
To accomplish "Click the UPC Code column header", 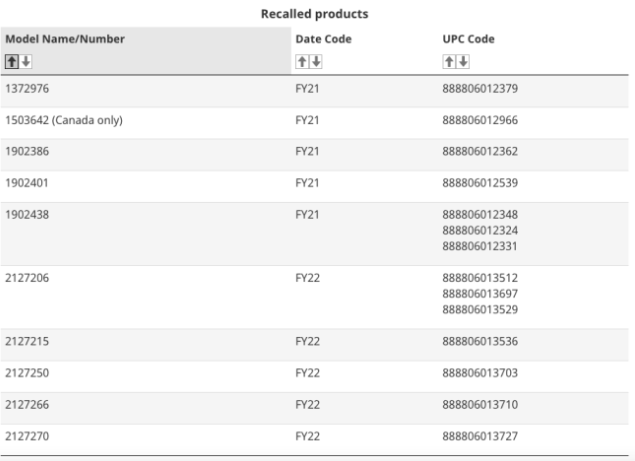I will [x=468, y=39].
